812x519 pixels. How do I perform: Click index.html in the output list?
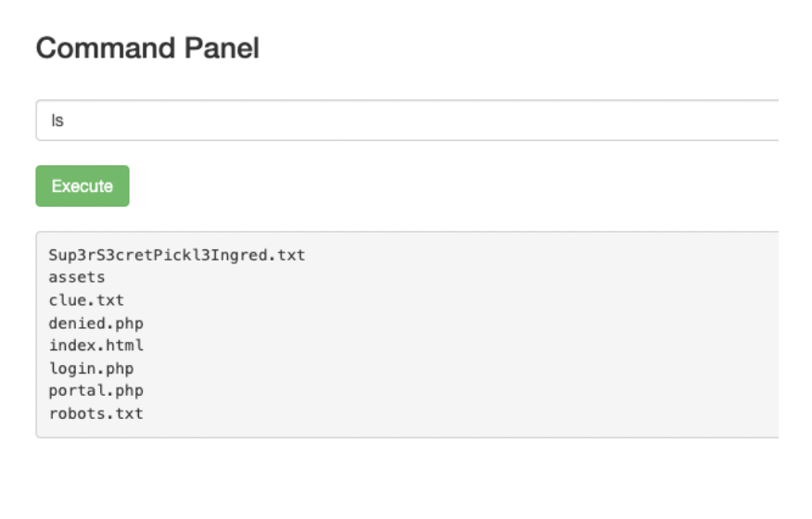coord(95,346)
